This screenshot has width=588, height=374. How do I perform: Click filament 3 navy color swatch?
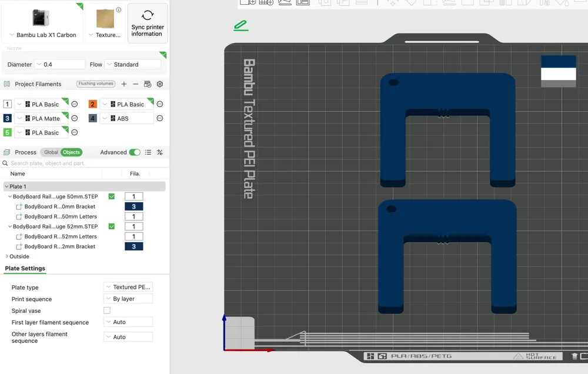click(x=7, y=119)
